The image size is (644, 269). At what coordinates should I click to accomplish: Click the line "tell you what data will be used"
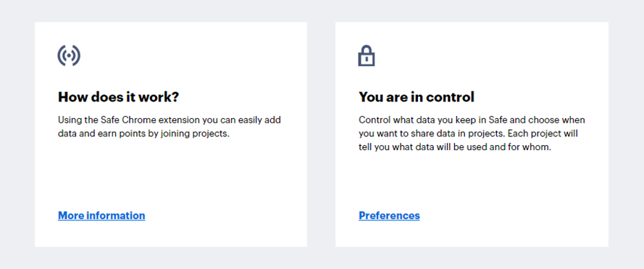point(455,147)
